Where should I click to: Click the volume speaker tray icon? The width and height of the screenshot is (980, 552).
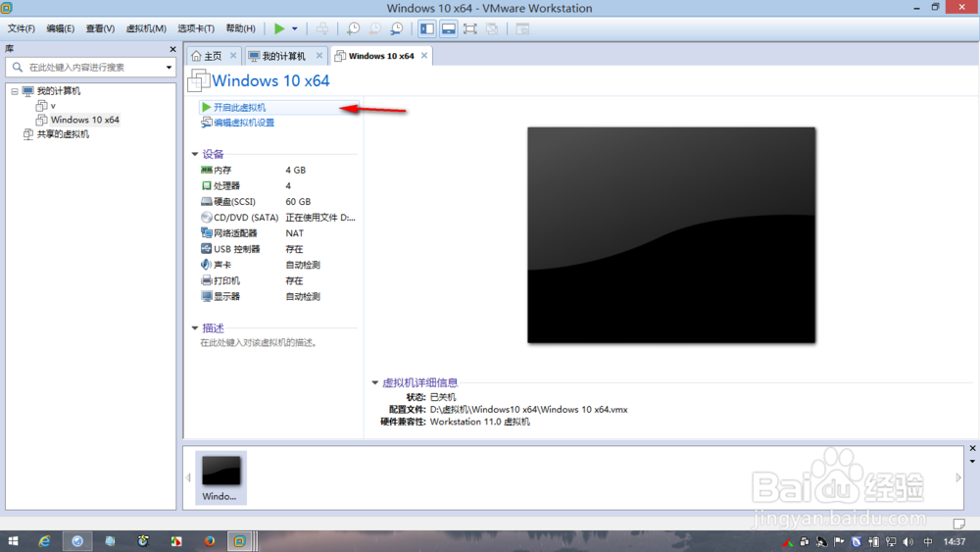[x=908, y=542]
